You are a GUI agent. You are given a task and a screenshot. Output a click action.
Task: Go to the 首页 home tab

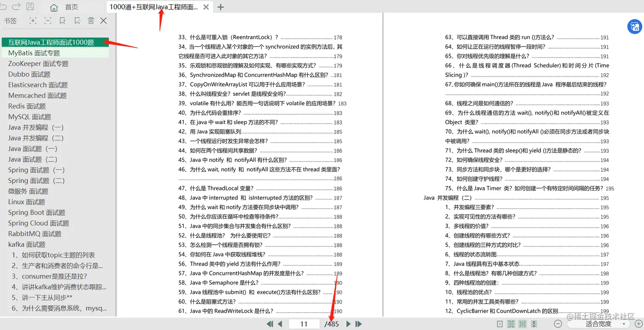pyautogui.click(x=64, y=7)
